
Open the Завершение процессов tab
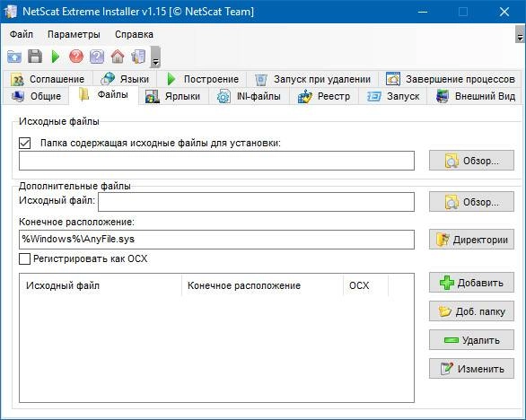[451, 79]
